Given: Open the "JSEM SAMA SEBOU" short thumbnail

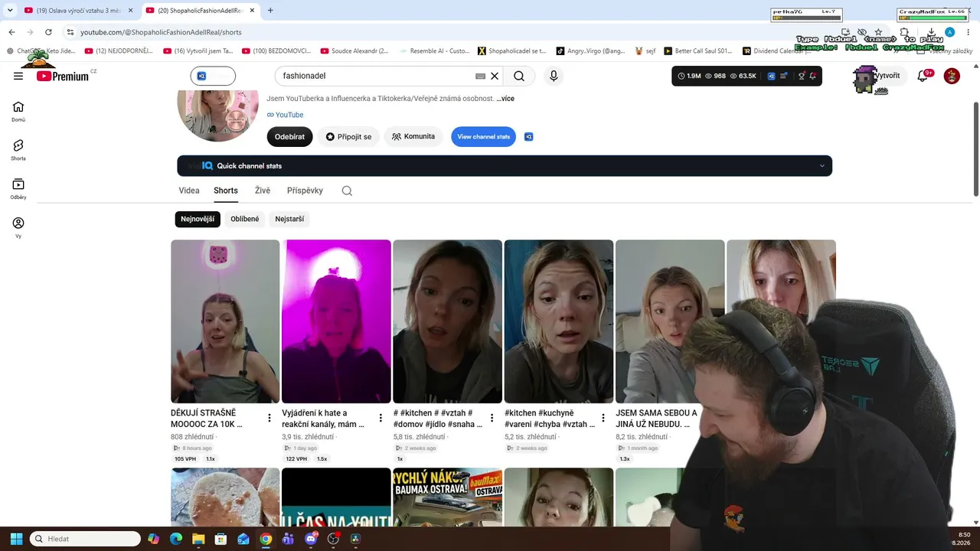Looking at the screenshot, I should point(670,321).
